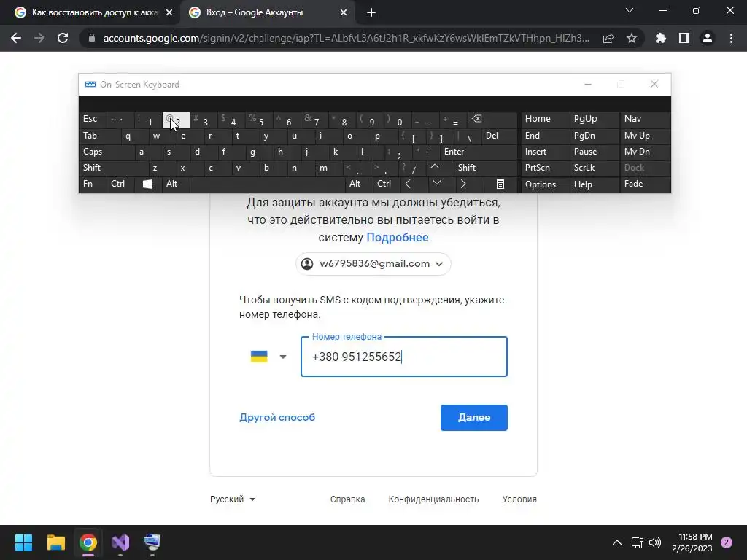
Task: Close the 'Как восстановить доступ' tab
Action: point(169,13)
